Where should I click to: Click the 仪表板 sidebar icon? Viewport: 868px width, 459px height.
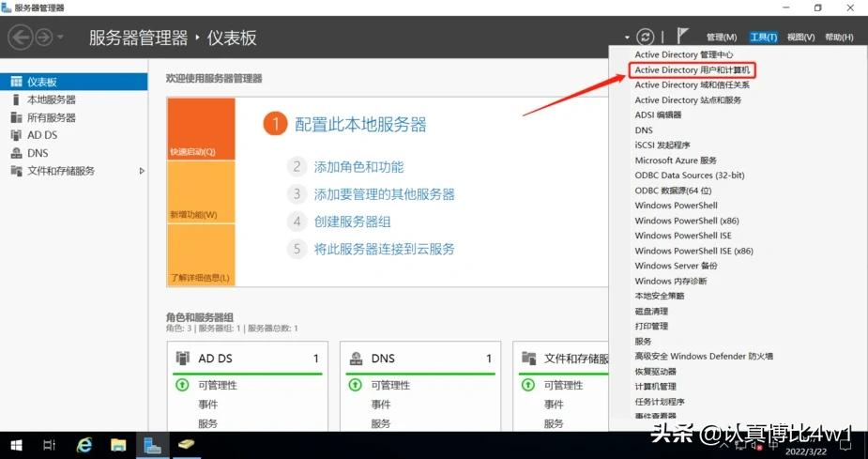tap(17, 82)
